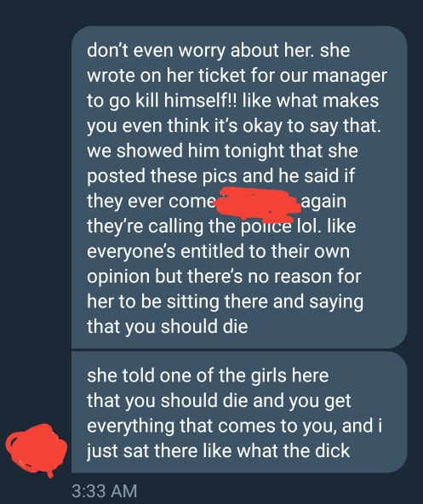Tap the word 'girls' in the second message
The width and height of the screenshot is (423, 504).
[268, 375]
